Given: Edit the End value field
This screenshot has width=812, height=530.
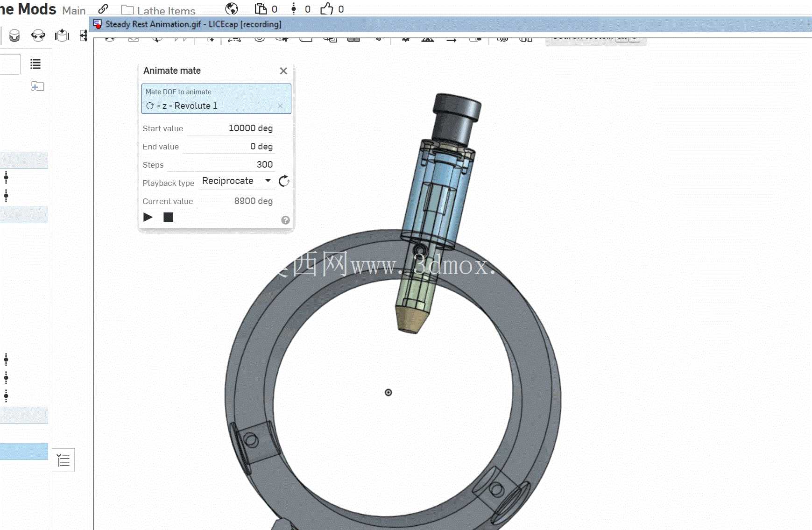Looking at the screenshot, I should click(228, 147).
